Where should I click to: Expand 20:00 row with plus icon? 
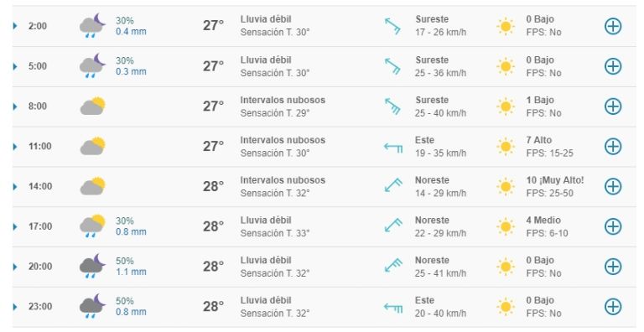[613, 267]
